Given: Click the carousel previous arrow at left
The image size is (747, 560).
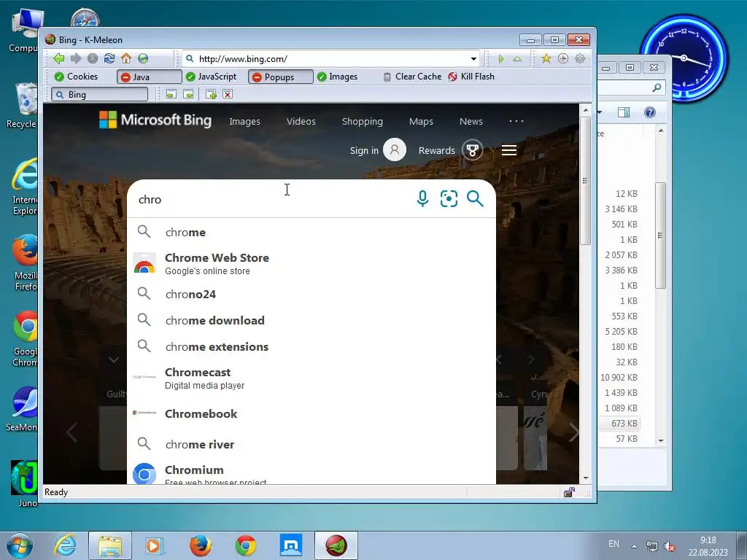Looking at the screenshot, I should pyautogui.click(x=72, y=432).
